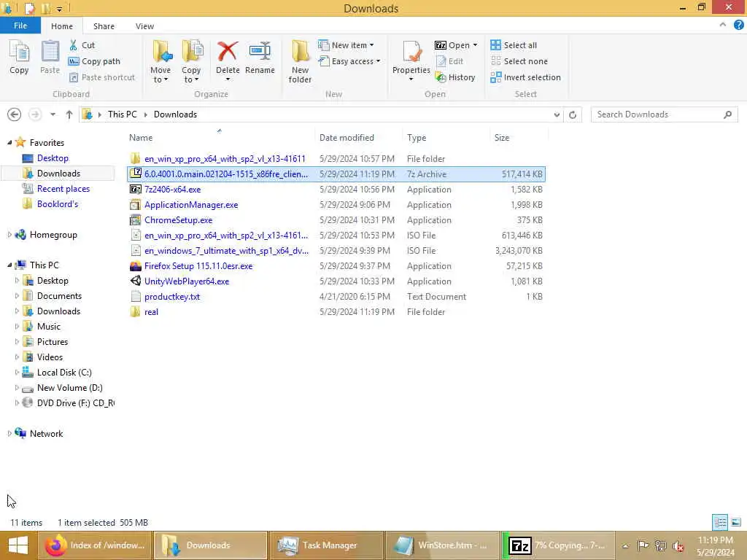747x560 pixels.
Task: Click the Edit button in the Open group
Action: point(449,61)
